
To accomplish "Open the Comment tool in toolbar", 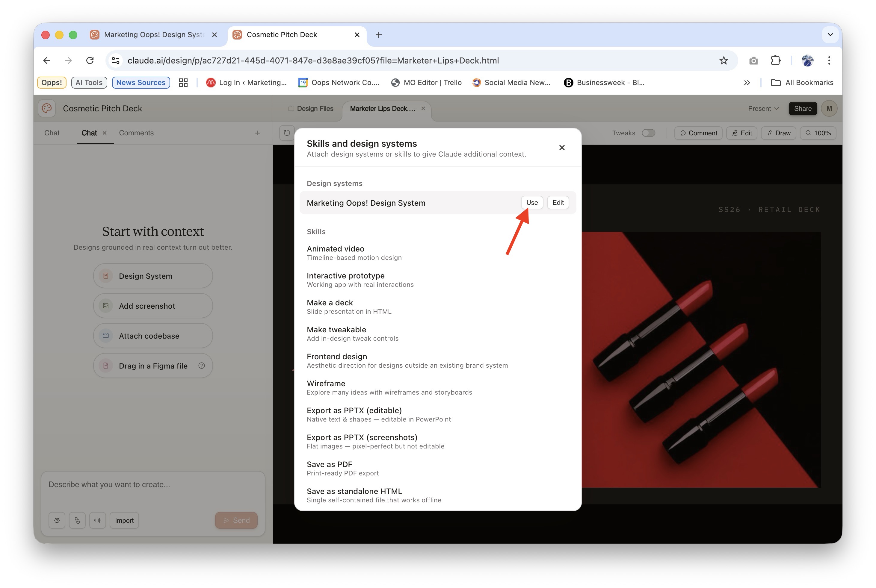I will [698, 133].
